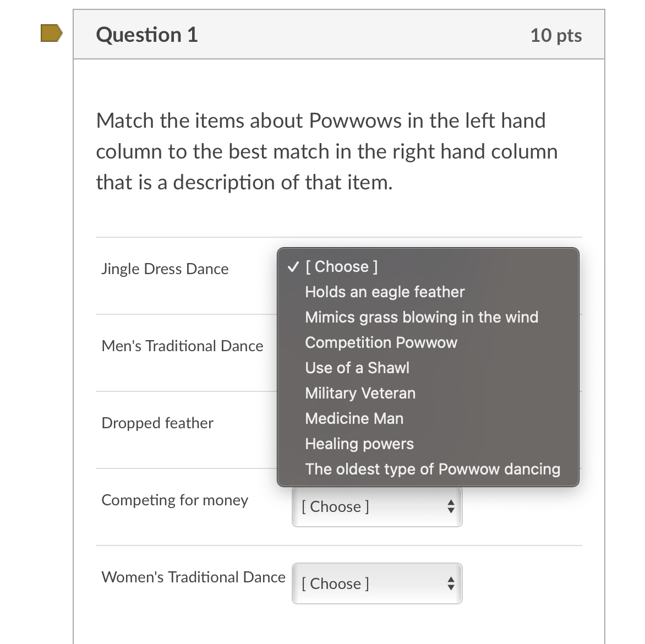The height and width of the screenshot is (644, 645).
Task: Click the yellow bookmark flag icon
Action: click(50, 34)
